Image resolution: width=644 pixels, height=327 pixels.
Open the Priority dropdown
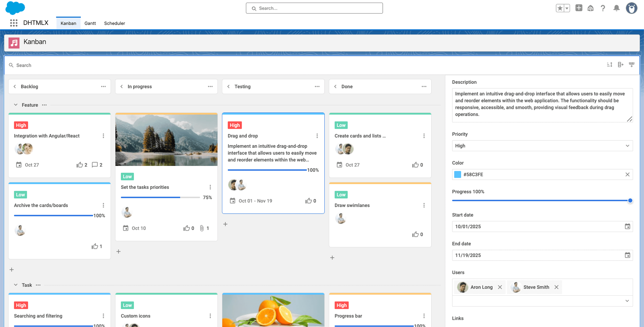(x=542, y=146)
